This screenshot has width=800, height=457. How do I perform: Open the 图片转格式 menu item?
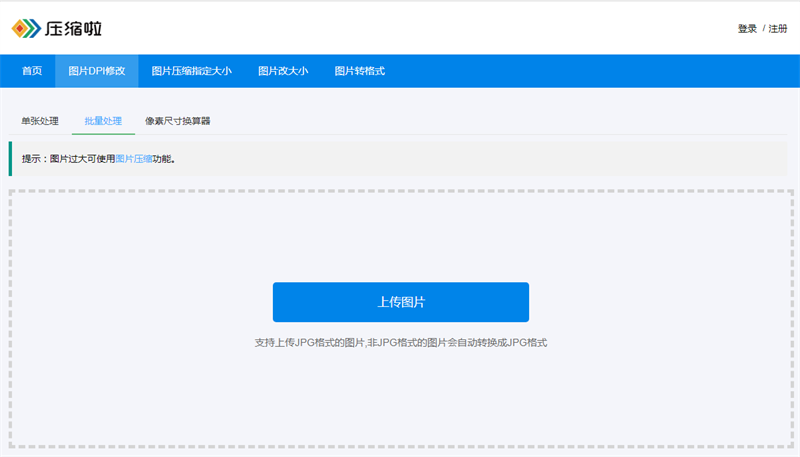pyautogui.click(x=359, y=71)
